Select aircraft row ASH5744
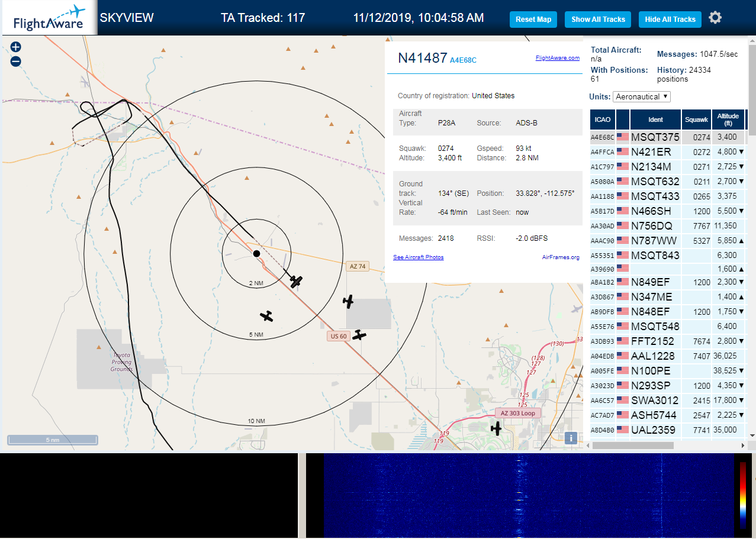 pos(668,415)
